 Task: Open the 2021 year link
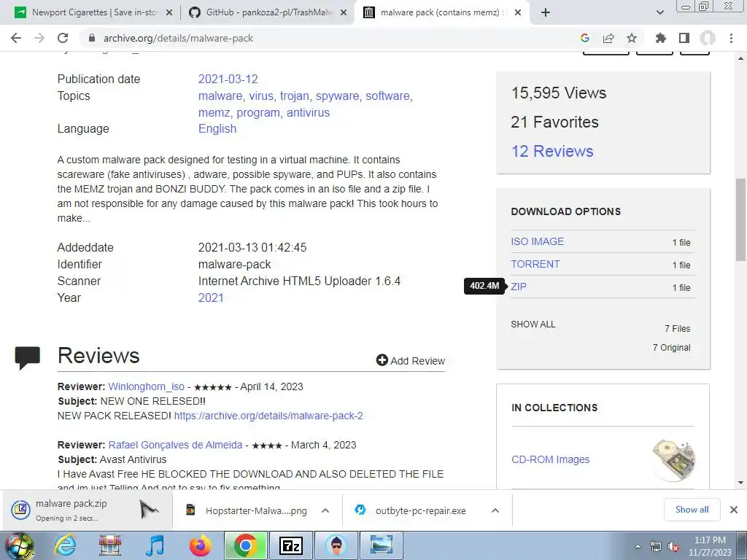click(211, 297)
